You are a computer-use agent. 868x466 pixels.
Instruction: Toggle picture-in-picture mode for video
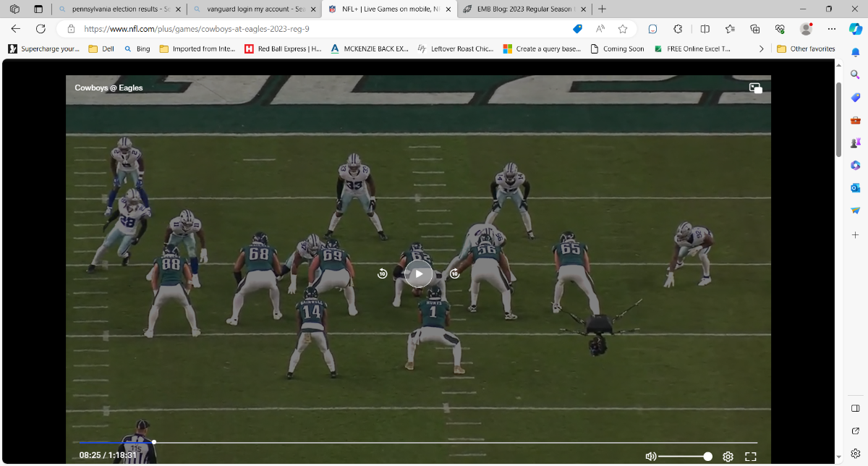coord(755,88)
